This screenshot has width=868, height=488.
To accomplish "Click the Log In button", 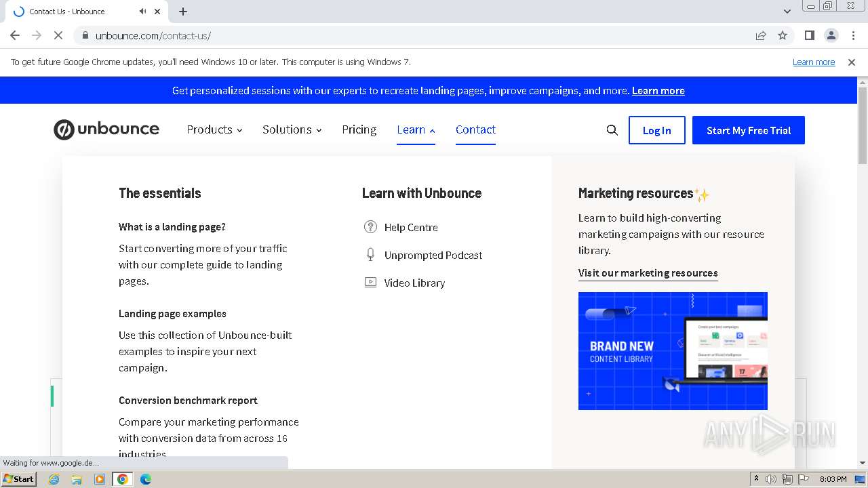I will (656, 130).
